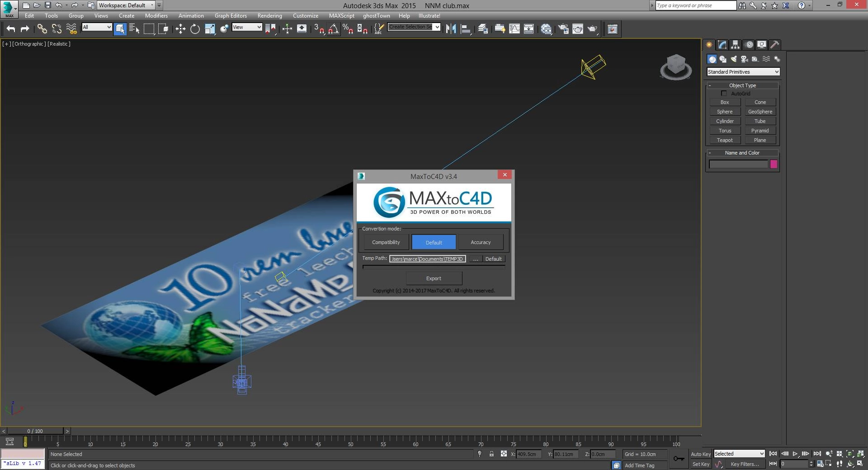Open the Layer Manager icon
This screenshot has width=868, height=470.
483,29
